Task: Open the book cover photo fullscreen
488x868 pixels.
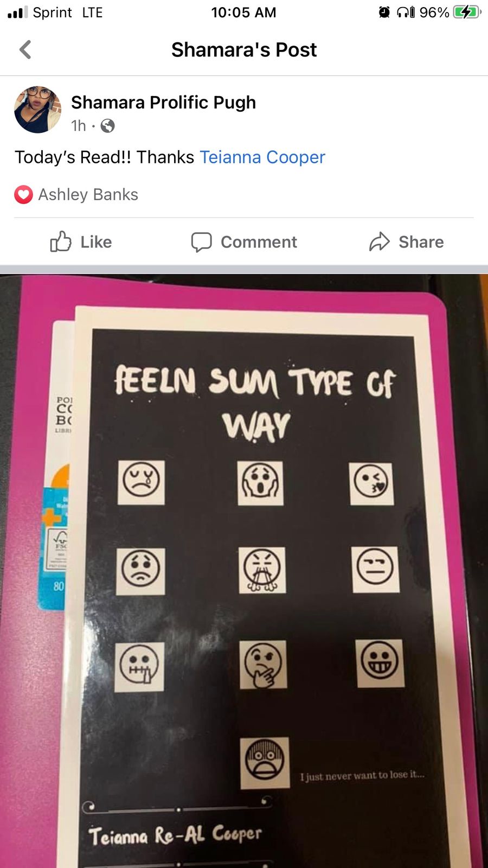Action: 244,571
